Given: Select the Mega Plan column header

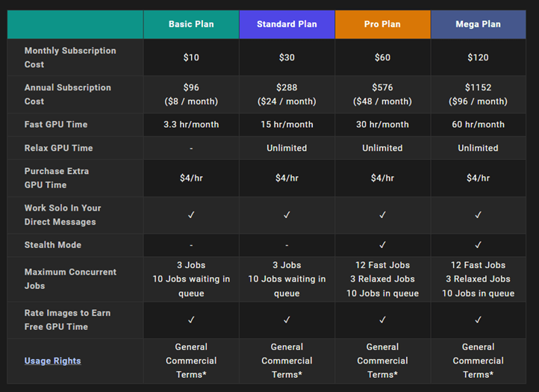Looking at the screenshot, I should [478, 24].
